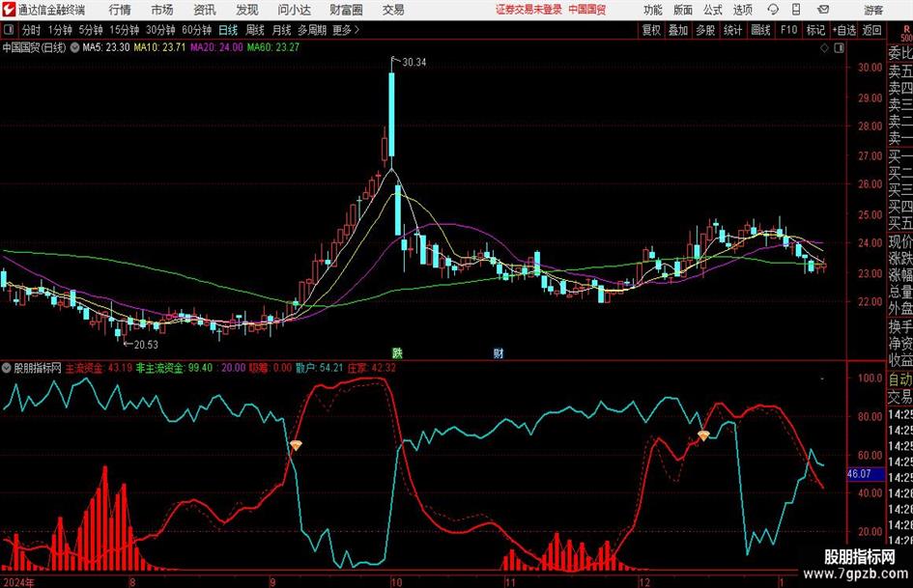The image size is (913, 588).
Task: Toggle the left sidebar panel icon
Action: pyautogui.click(x=9, y=30)
